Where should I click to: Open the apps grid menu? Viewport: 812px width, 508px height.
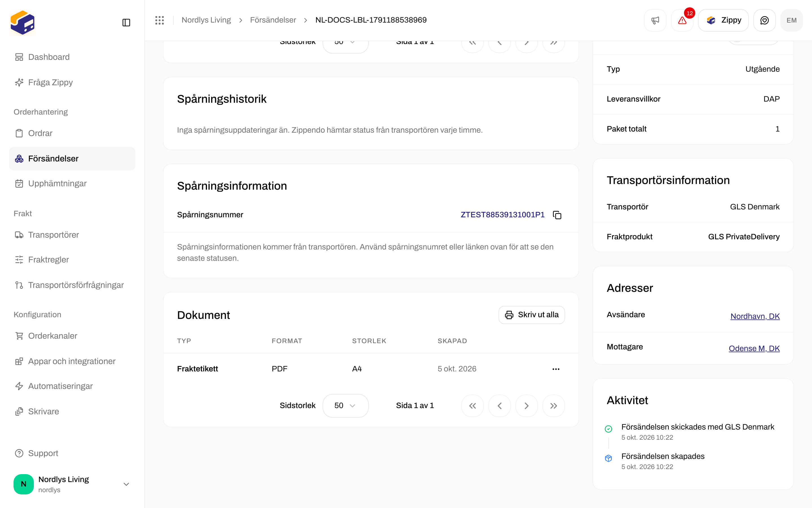pos(159,20)
